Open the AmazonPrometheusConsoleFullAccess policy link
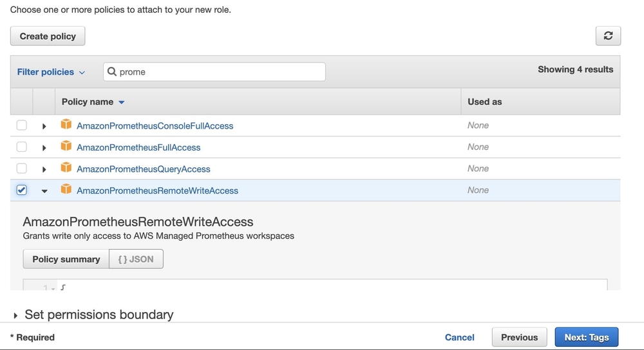Viewport: 644px width, 350px height. 155,126
